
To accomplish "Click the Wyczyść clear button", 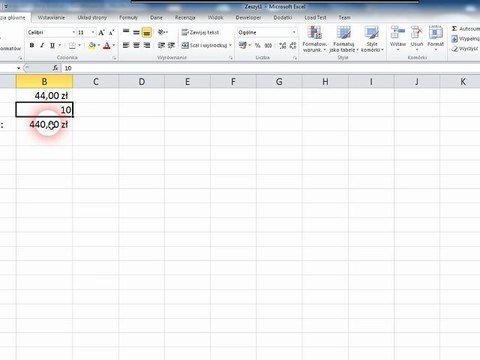I will [x=465, y=49].
